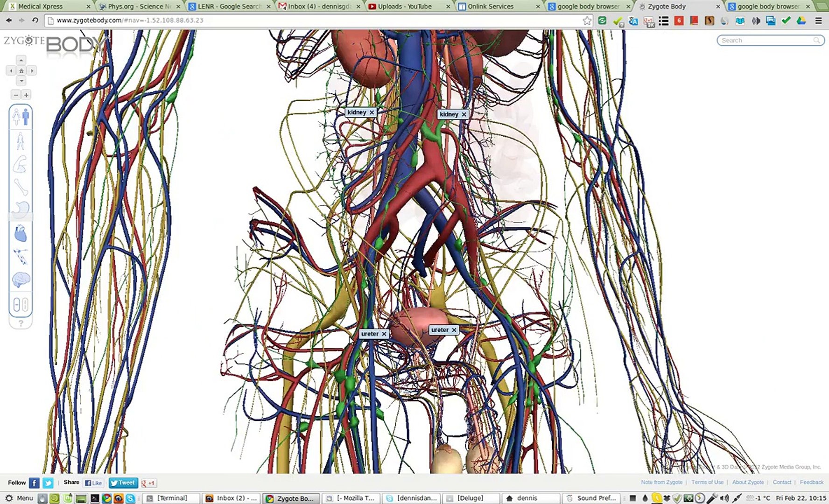Switch to the Uploads - YouTube tab
This screenshot has height=504, width=829.
(x=409, y=6)
